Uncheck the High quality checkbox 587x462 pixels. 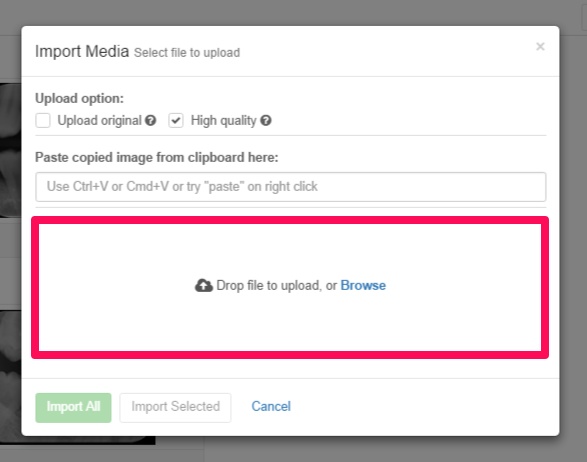click(x=176, y=121)
